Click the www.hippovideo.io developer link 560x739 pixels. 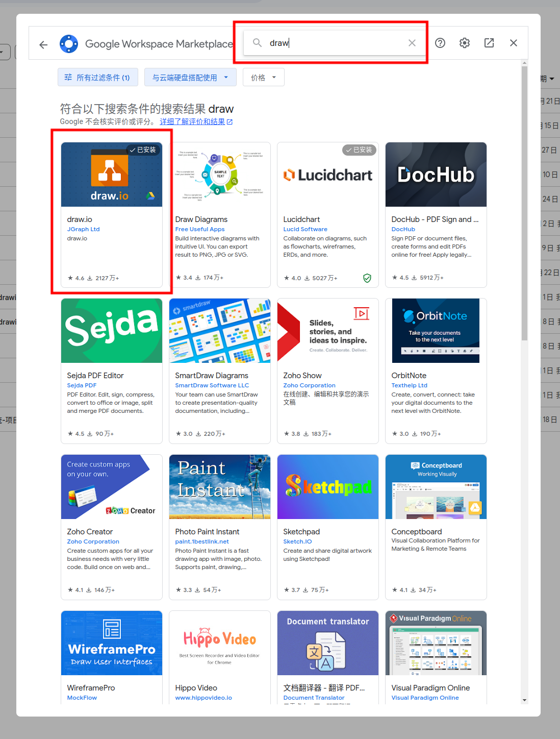point(203,698)
